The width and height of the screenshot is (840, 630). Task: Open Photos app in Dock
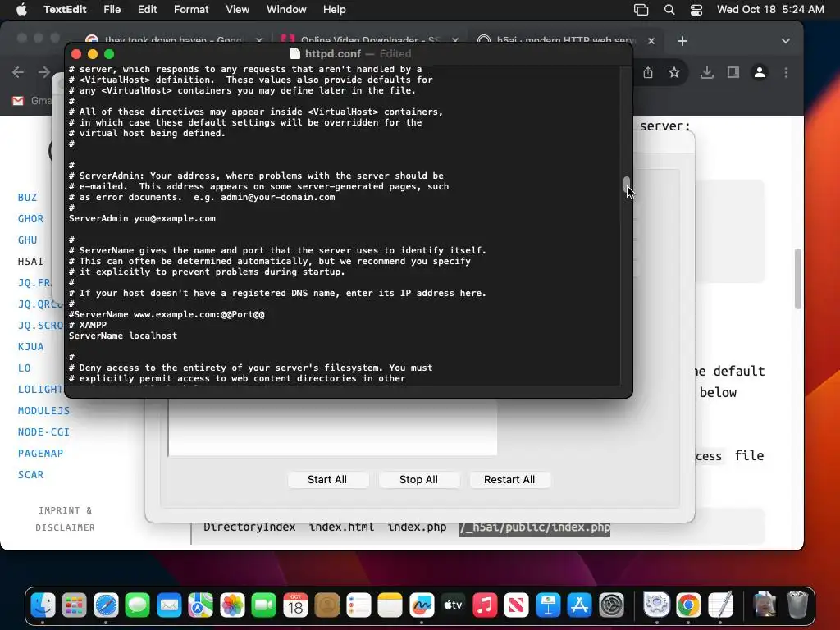232,605
